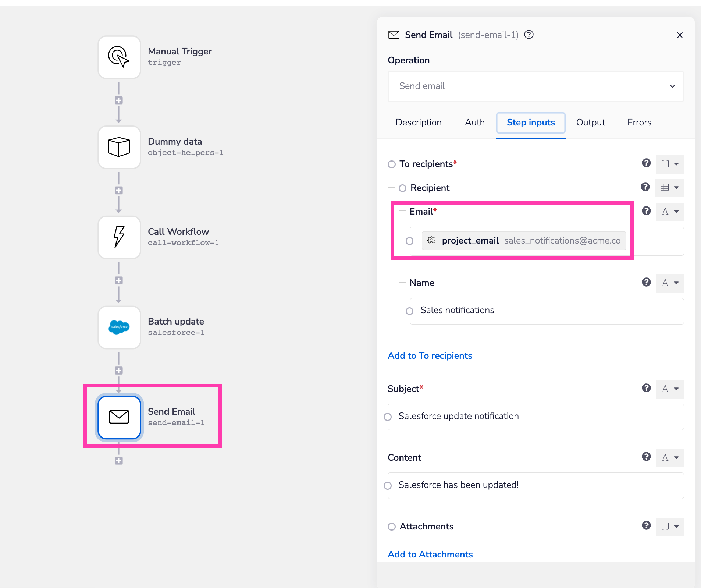701x588 pixels.
Task: Click help icon next to send-email-1 title
Action: click(529, 35)
